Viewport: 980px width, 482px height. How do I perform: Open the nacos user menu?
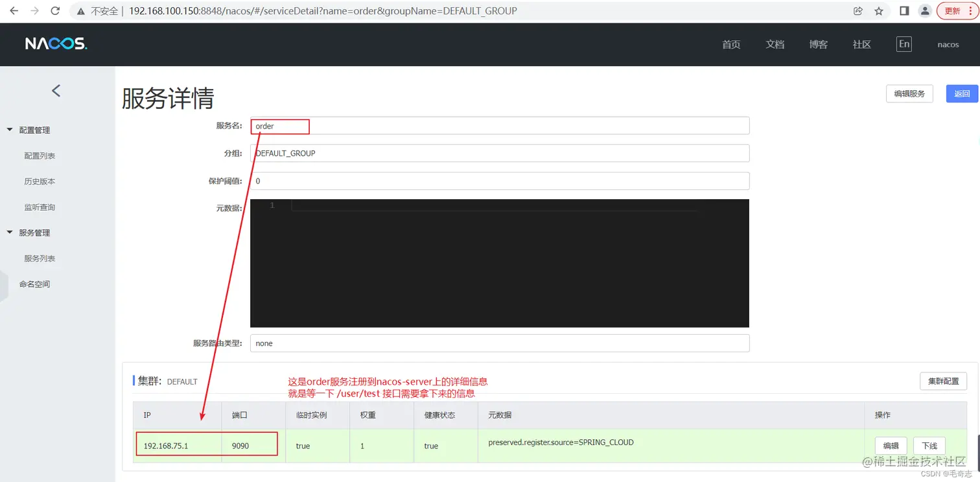click(948, 45)
